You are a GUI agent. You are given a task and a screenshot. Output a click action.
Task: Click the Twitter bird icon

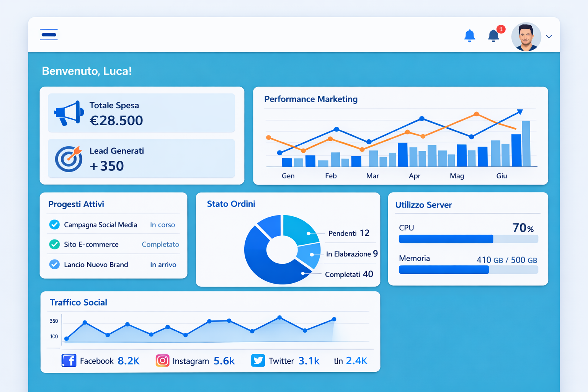[258, 361]
